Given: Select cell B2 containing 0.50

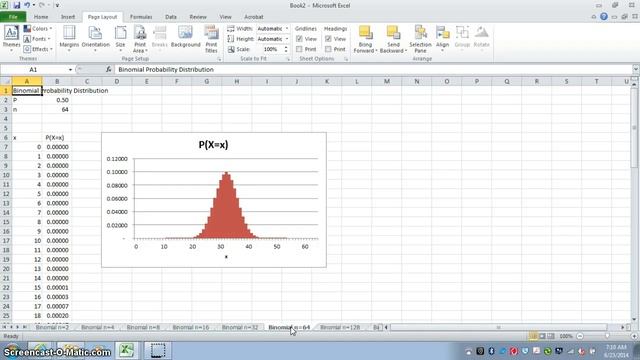Looking at the screenshot, I should [x=57, y=100].
